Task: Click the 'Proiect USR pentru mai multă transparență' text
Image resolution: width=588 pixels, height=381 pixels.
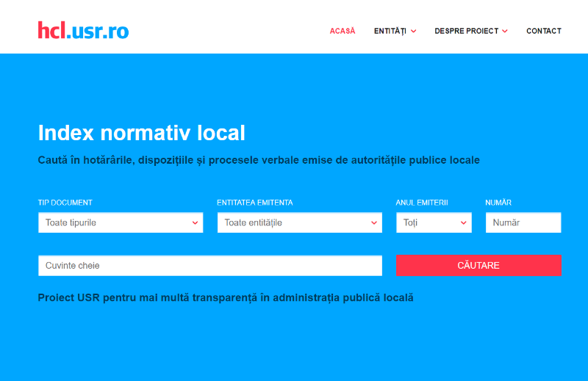Action: coord(226,297)
